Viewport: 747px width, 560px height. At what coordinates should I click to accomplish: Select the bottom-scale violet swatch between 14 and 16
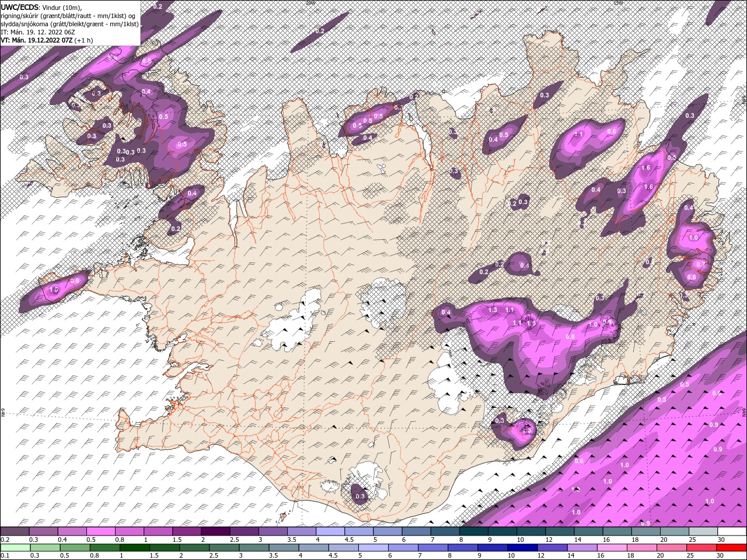point(582,548)
